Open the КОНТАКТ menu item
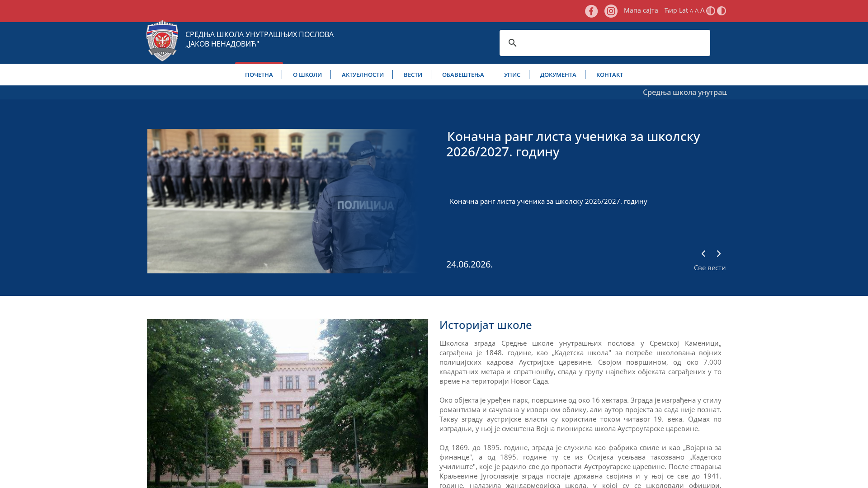This screenshot has width=868, height=488. [x=609, y=75]
